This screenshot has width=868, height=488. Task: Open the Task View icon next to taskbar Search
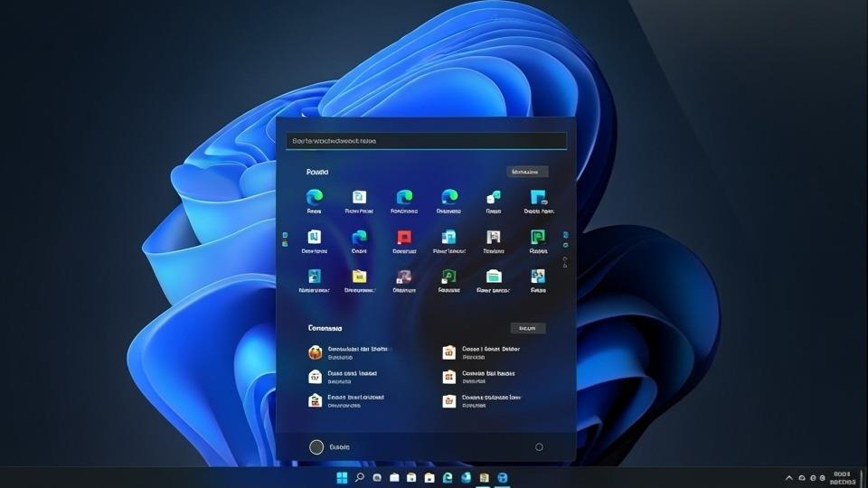tap(377, 477)
